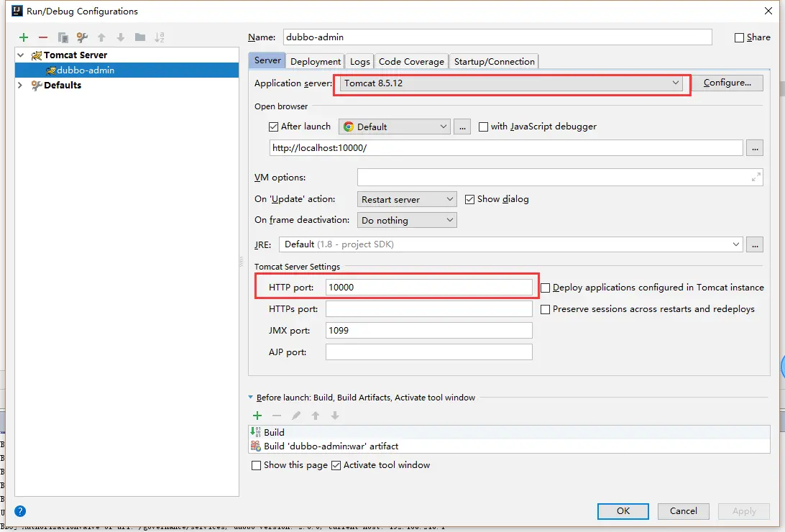Toggle Activate tool window checkbox
This screenshot has width=785, height=532.
click(x=336, y=465)
